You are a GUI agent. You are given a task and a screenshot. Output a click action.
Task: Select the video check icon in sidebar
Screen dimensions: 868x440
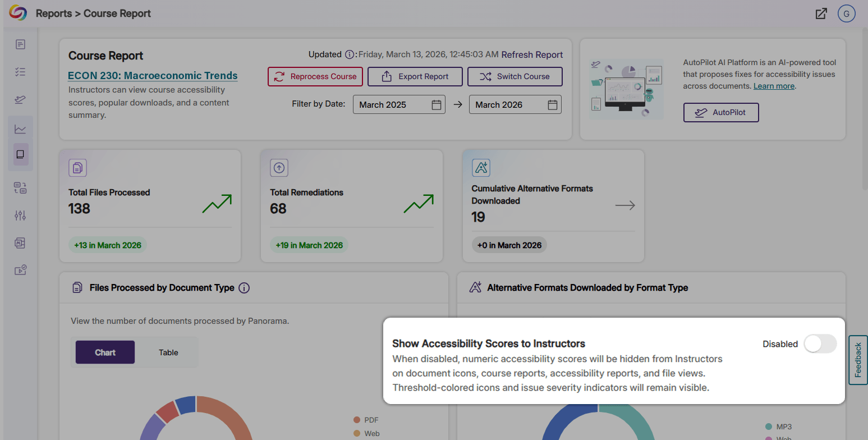20,270
